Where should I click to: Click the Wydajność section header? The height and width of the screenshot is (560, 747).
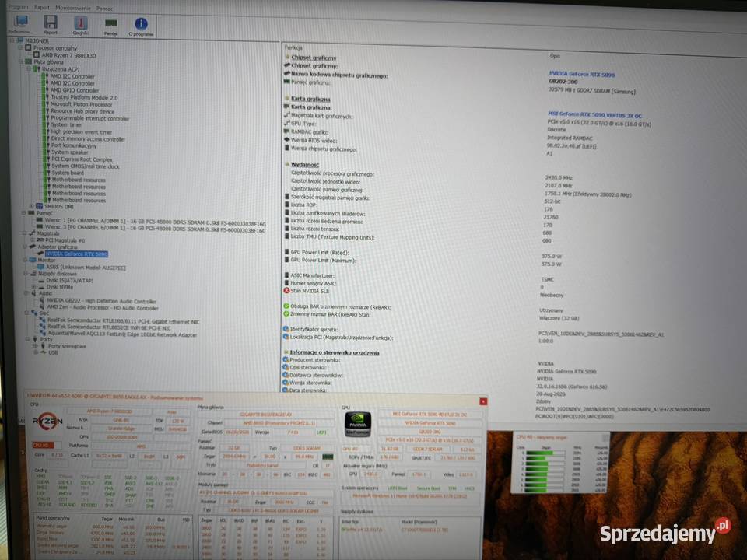tap(305, 165)
